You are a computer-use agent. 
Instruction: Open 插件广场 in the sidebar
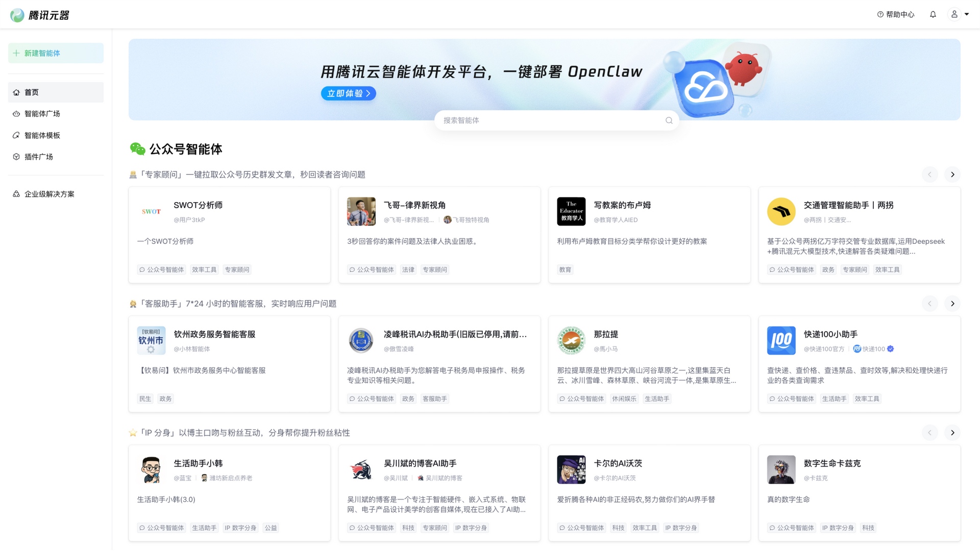(56, 157)
